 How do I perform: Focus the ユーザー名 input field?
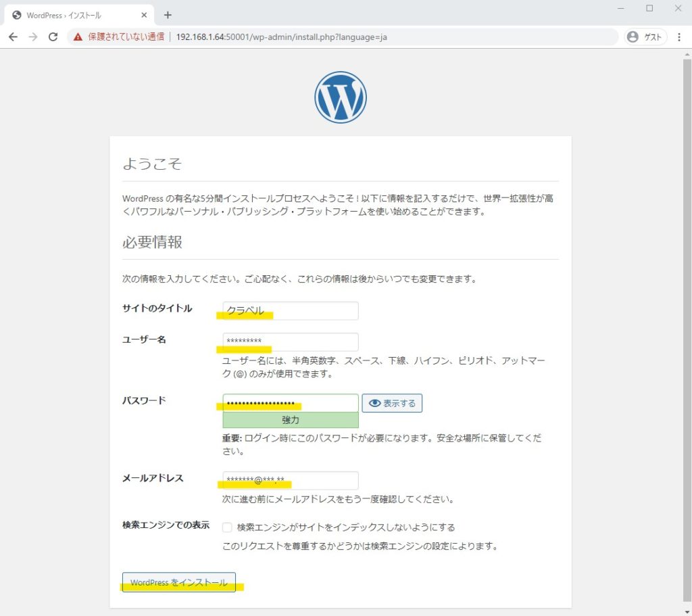(x=291, y=341)
